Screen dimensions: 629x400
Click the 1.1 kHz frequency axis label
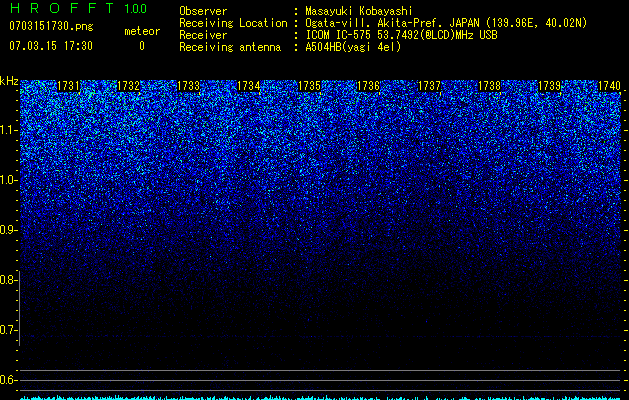(x=8, y=130)
